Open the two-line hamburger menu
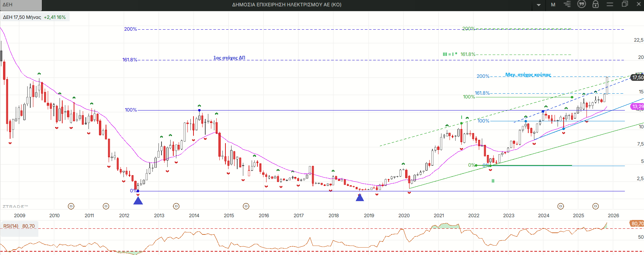Image resolution: width=644 pixels, height=255 pixels. (x=610, y=4)
